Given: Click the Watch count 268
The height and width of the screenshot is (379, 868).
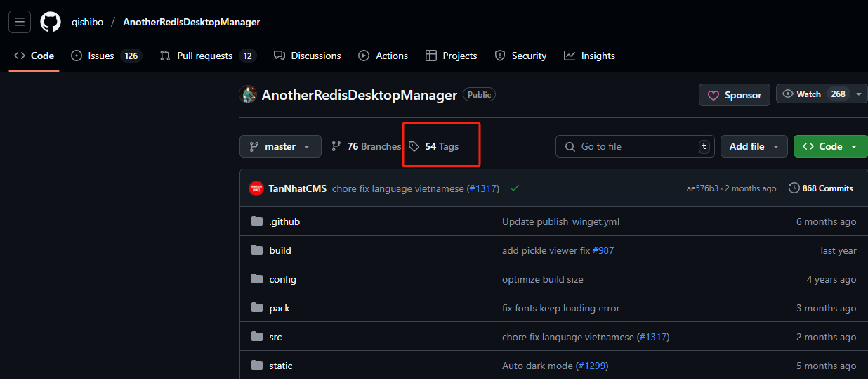Looking at the screenshot, I should pyautogui.click(x=838, y=94).
